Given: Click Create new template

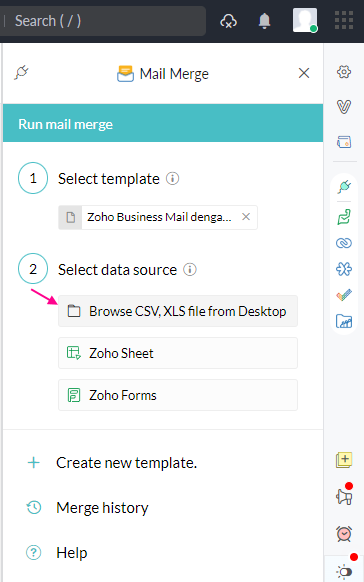Looking at the screenshot, I should pos(127,463).
